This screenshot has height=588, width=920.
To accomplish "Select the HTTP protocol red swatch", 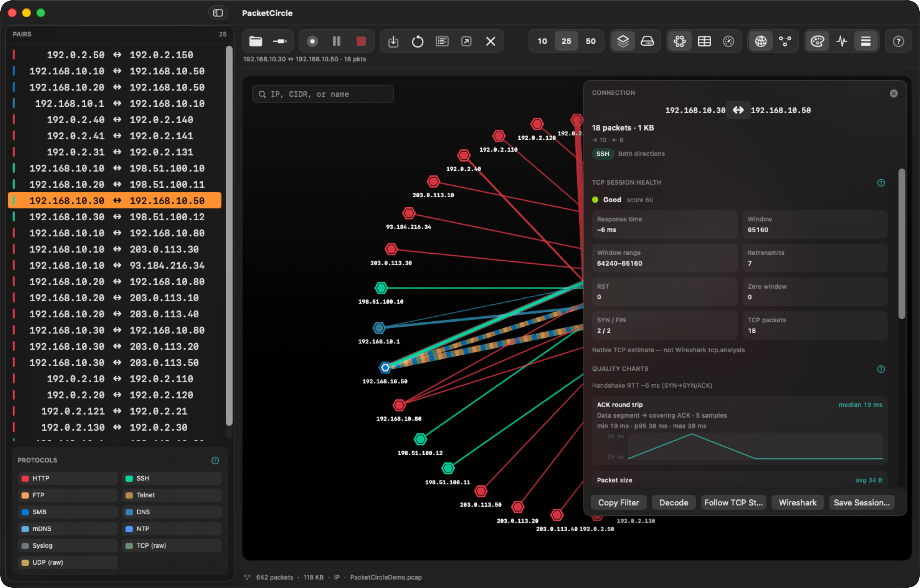I will (x=25, y=479).
